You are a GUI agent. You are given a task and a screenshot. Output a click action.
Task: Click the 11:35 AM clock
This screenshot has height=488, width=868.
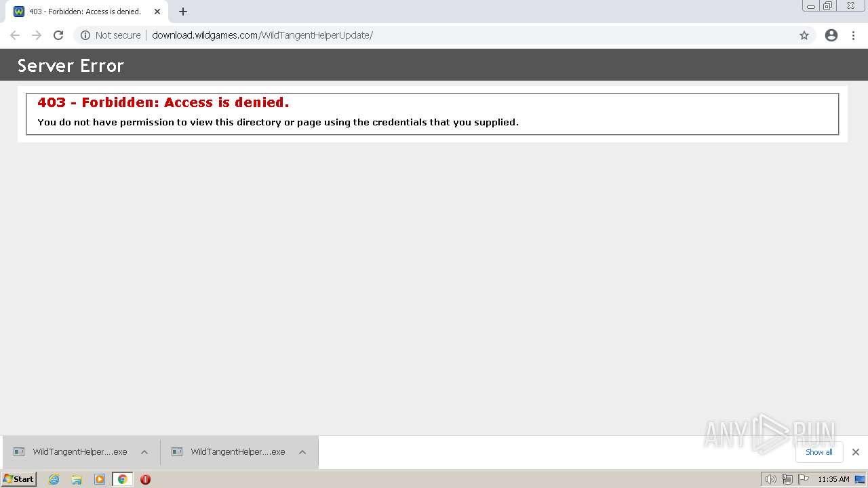click(833, 479)
